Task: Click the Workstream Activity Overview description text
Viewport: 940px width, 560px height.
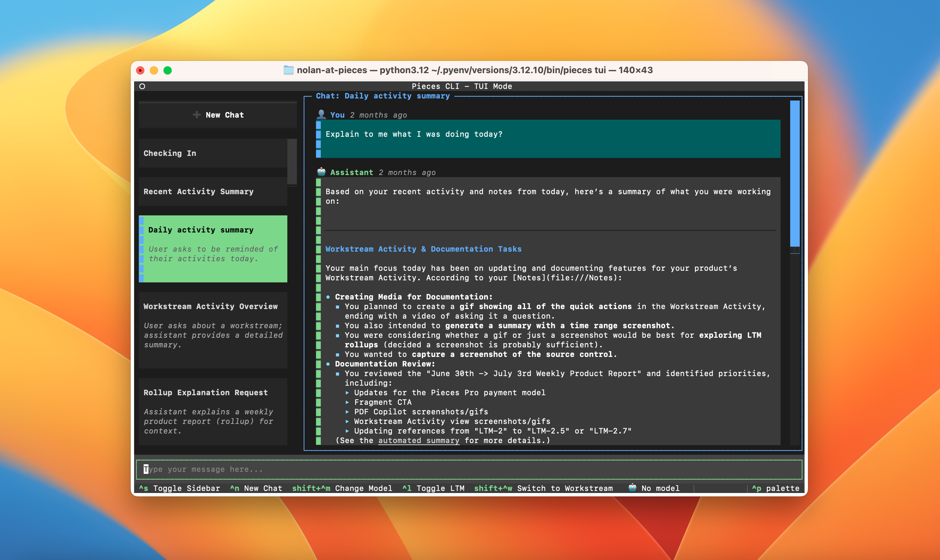Action: 213,335
